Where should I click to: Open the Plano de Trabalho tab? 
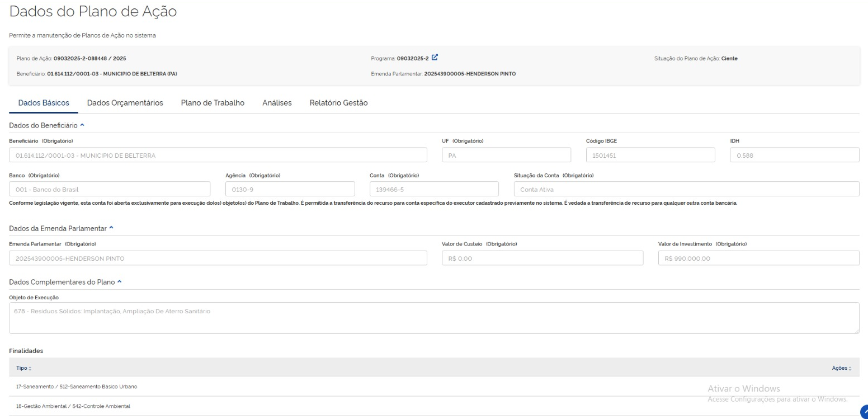pos(213,103)
